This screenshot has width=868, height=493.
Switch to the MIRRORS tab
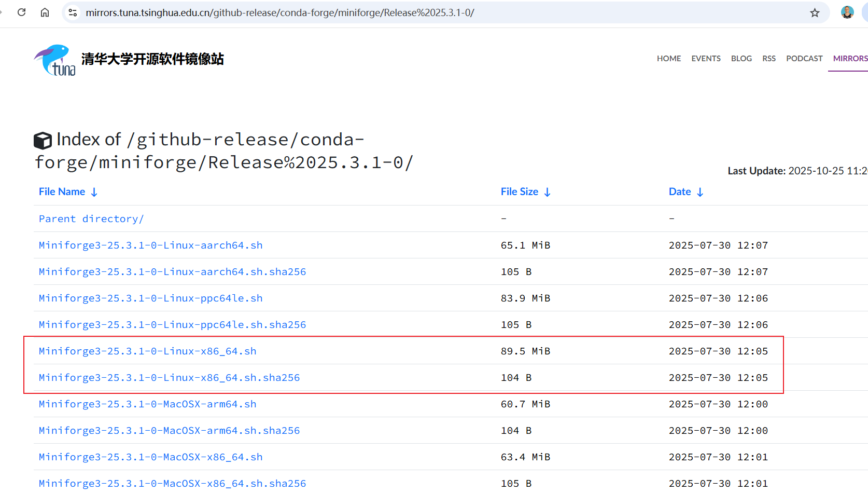coord(850,59)
